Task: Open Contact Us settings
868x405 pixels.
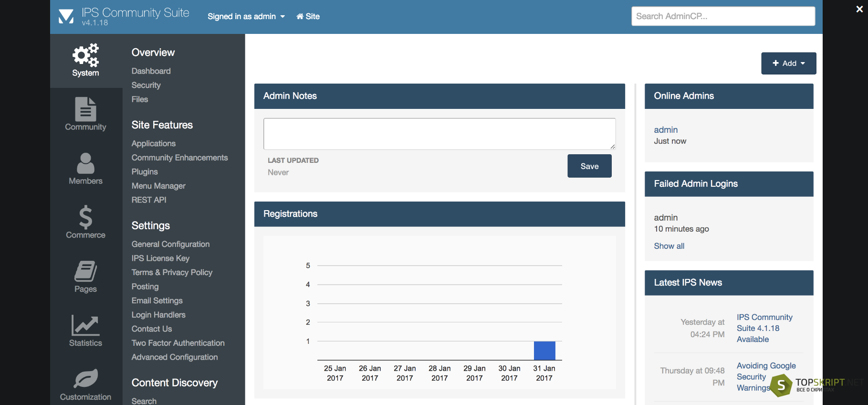Action: pos(152,329)
